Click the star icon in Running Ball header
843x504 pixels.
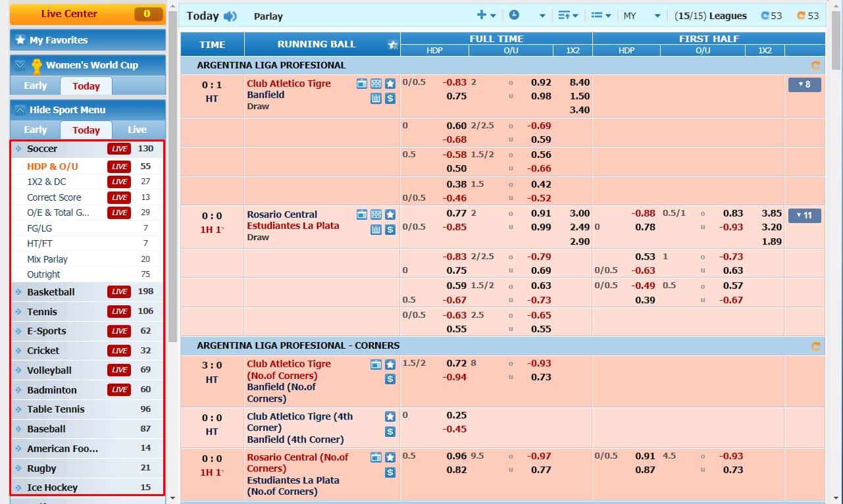(393, 45)
